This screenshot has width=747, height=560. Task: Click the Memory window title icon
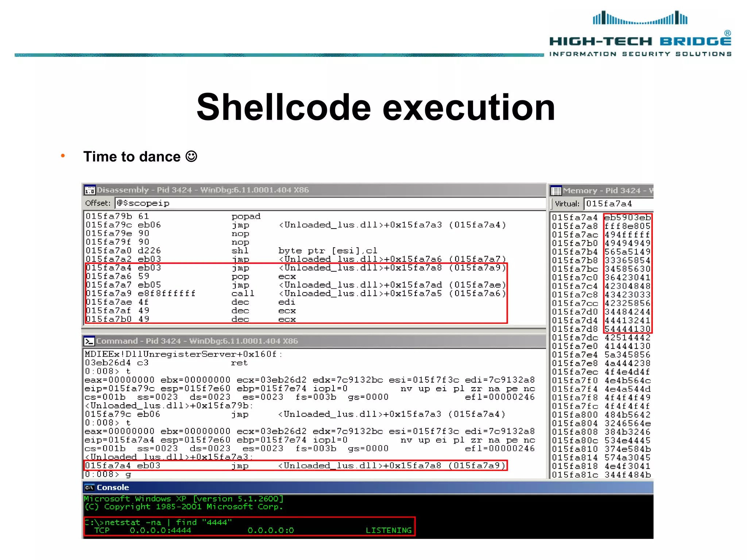click(x=556, y=191)
